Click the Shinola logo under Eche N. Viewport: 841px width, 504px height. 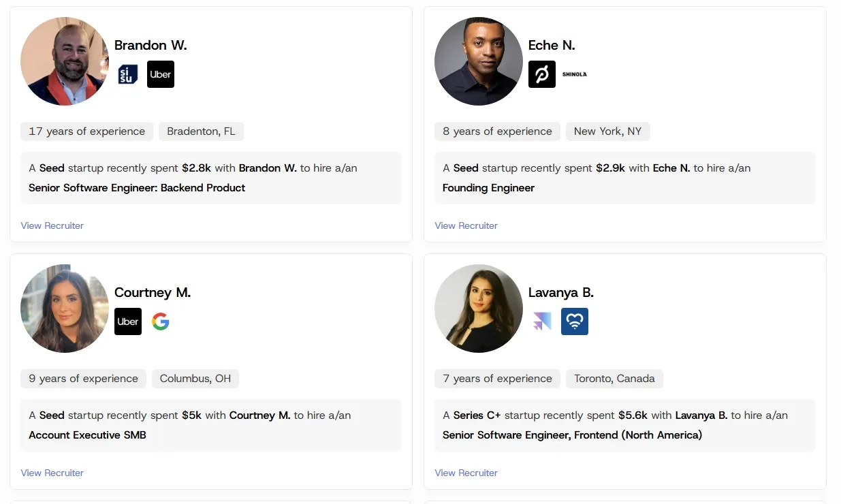pos(575,74)
